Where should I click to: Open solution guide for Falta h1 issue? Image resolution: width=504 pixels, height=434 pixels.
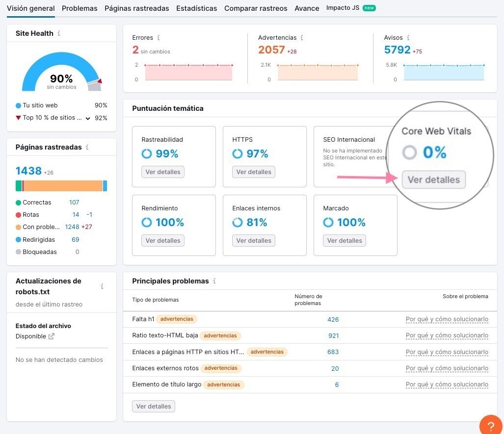(x=447, y=319)
